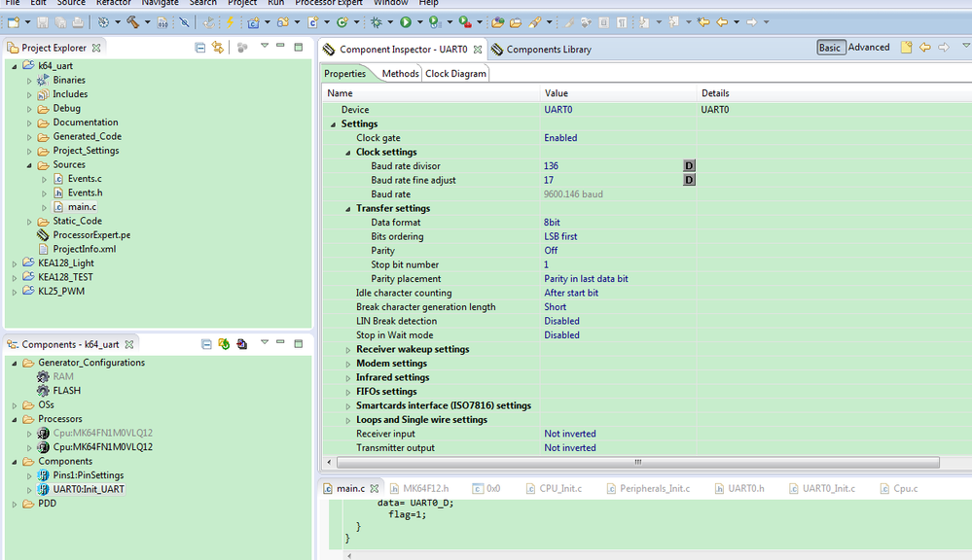
Task: Open the MK64F12.h editor tab
Action: 419,488
